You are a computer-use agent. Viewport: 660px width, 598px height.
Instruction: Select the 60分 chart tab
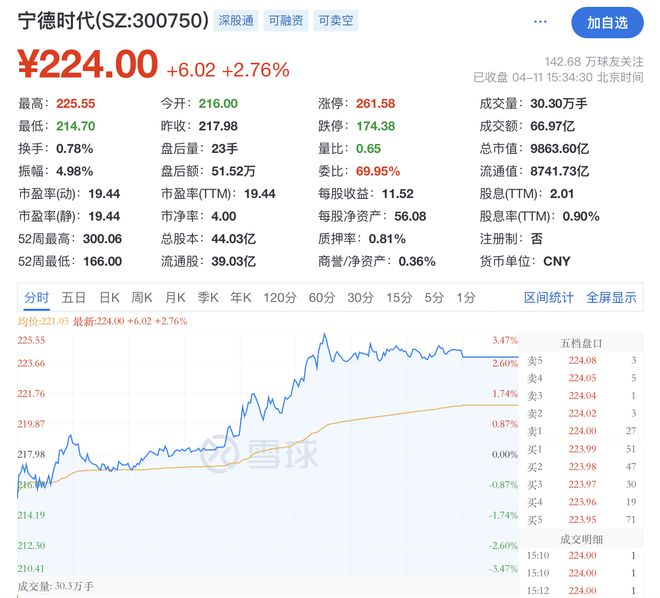click(322, 298)
